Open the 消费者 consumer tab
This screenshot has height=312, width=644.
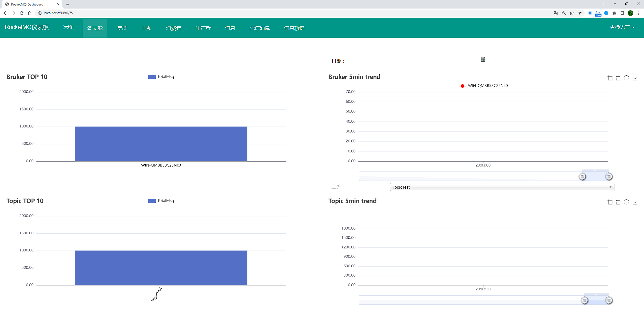(173, 28)
